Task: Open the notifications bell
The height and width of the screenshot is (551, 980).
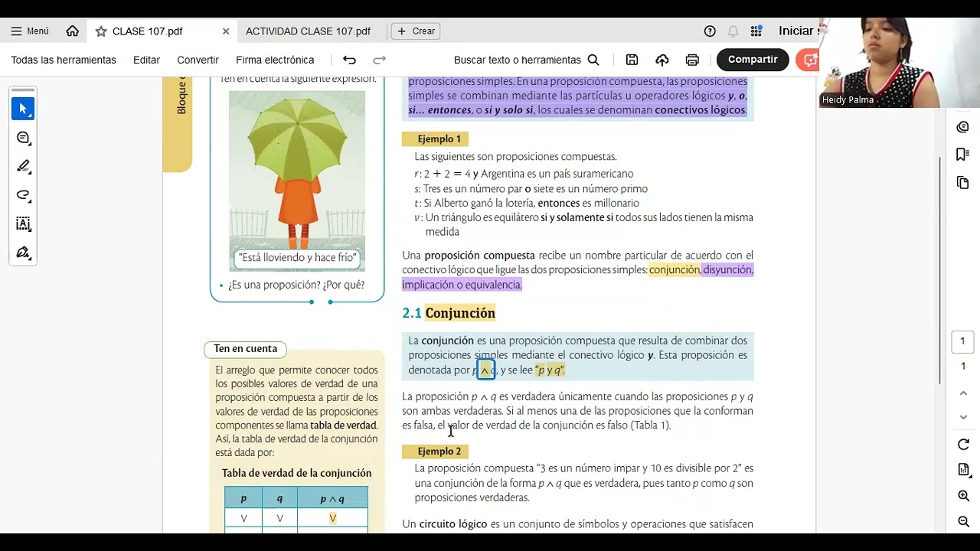Action: point(733,31)
